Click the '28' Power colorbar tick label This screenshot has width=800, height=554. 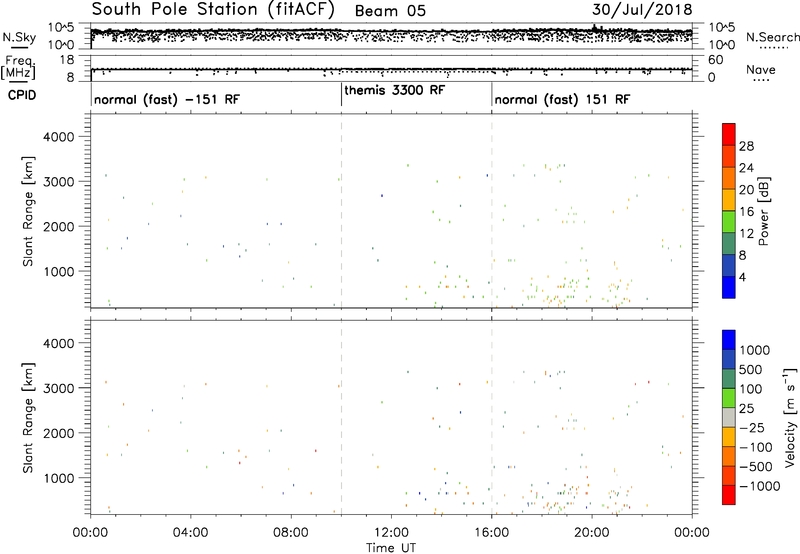pos(746,146)
